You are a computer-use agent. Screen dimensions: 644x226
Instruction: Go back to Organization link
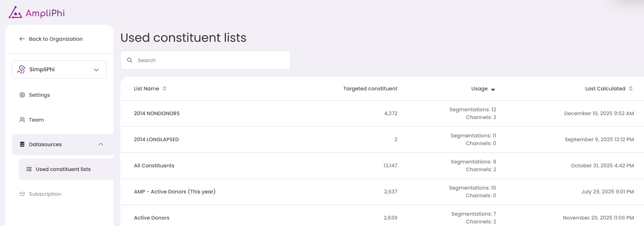(56, 39)
